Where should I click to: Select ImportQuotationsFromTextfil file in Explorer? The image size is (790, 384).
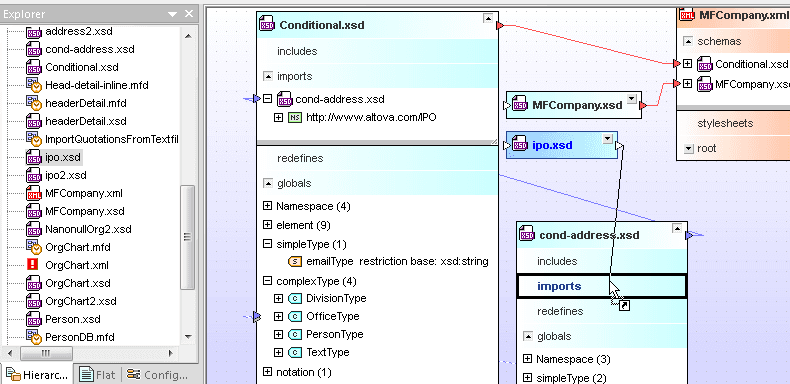(x=112, y=139)
